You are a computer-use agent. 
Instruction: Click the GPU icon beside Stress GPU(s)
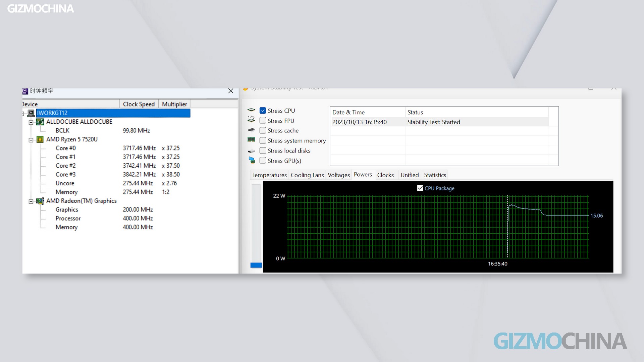tap(251, 160)
